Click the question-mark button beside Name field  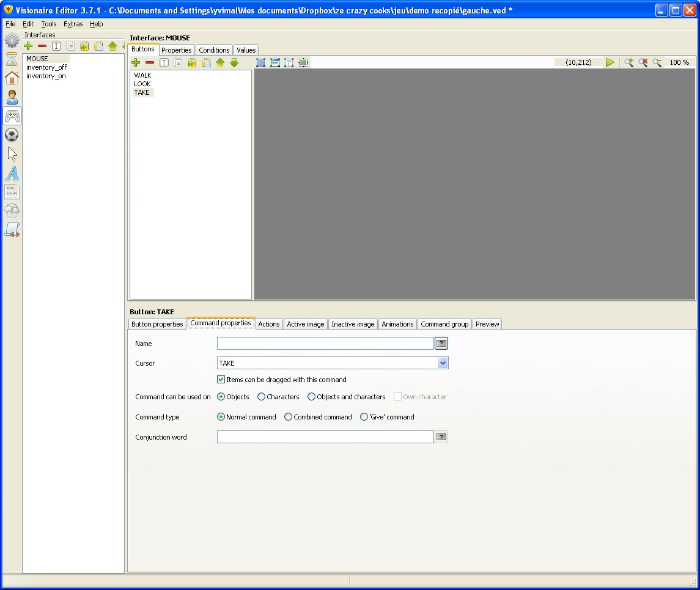[441, 343]
